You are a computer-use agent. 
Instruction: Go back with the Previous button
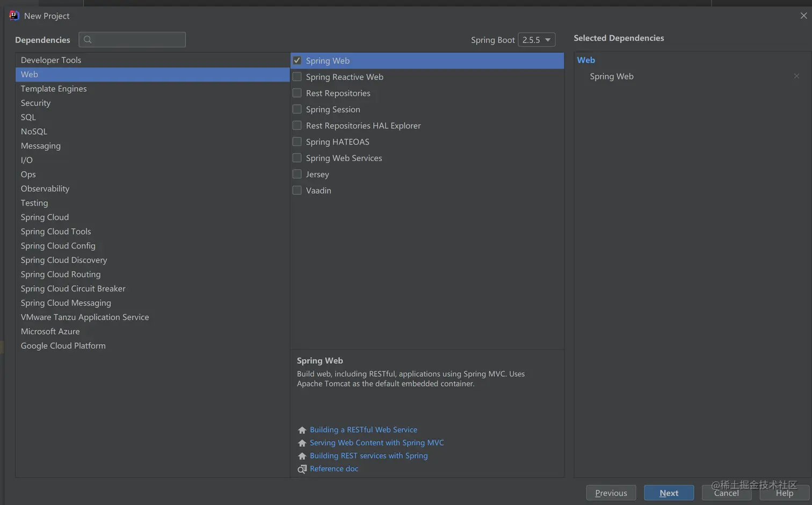coord(611,493)
